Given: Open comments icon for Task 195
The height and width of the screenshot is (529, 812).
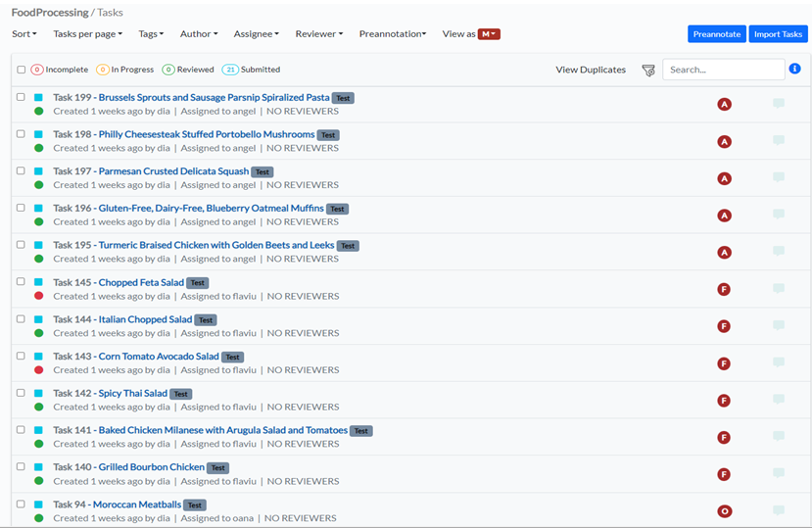Looking at the screenshot, I should click(x=779, y=252).
